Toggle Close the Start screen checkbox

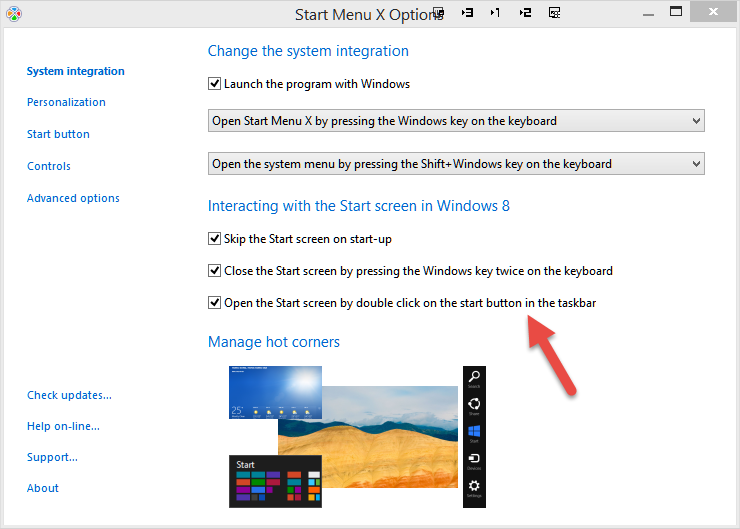click(214, 270)
